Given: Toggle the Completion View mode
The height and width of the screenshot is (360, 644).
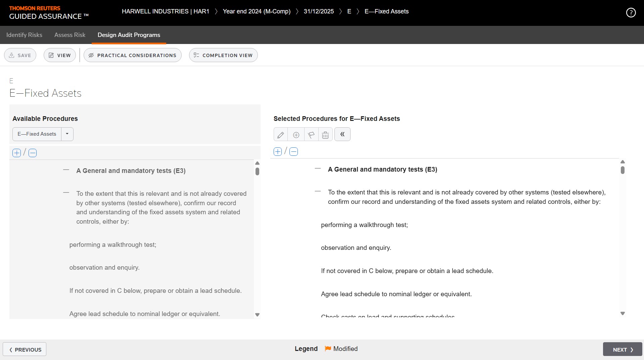Looking at the screenshot, I should coord(223,55).
